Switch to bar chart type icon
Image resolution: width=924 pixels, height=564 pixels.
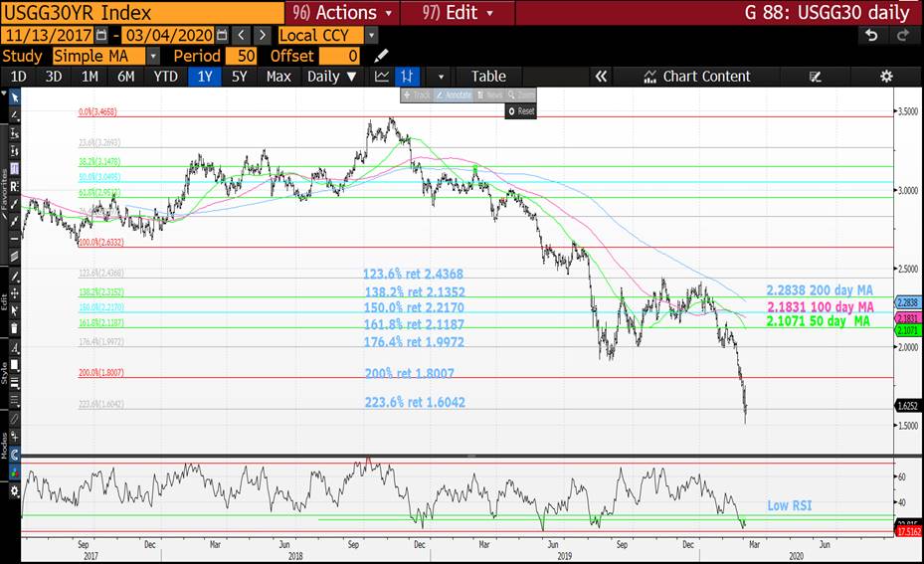point(407,76)
